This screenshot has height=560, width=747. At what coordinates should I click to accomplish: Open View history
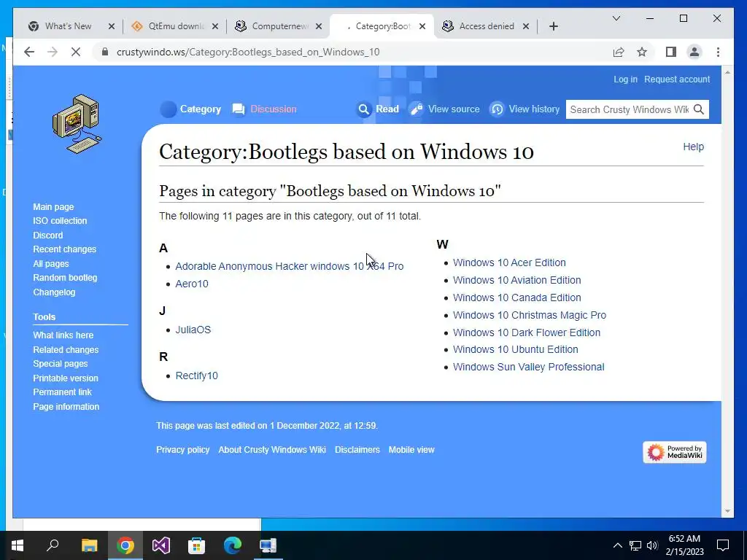(525, 109)
